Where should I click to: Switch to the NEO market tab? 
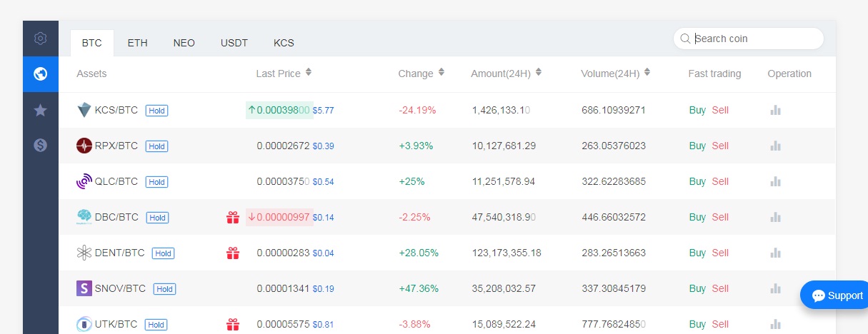(184, 43)
